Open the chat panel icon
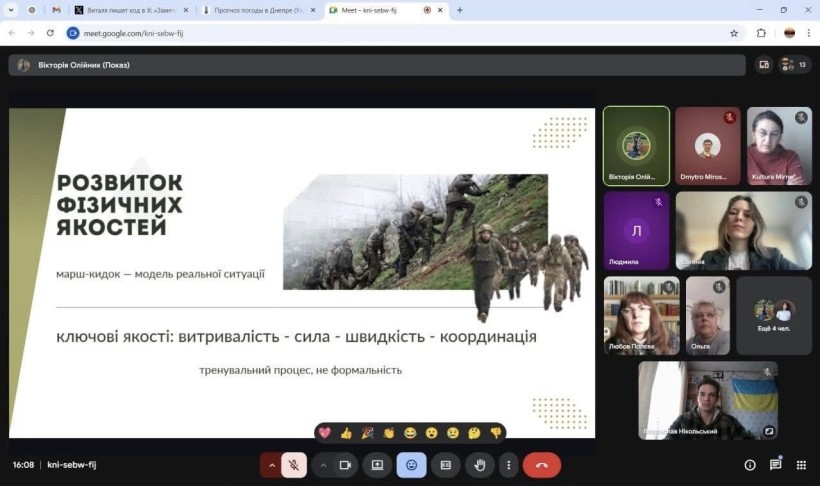Screen dimensions: 820x486 coord(776,465)
